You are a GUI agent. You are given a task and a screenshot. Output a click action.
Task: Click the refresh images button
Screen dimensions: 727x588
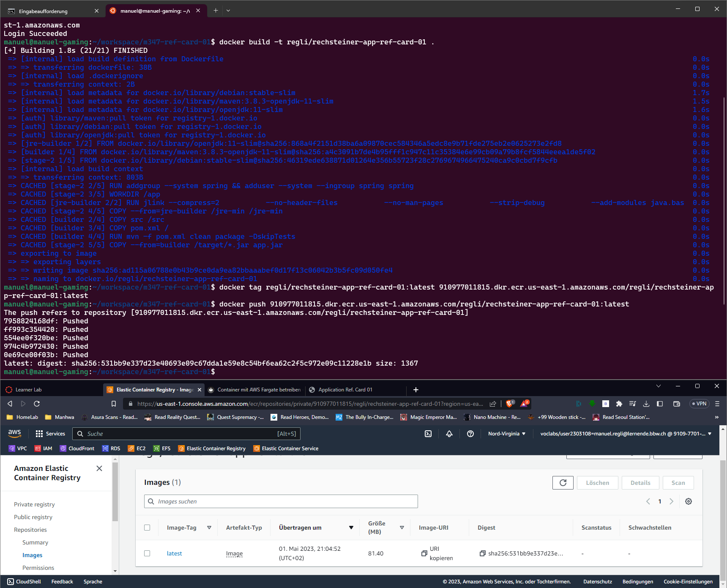[x=563, y=483]
